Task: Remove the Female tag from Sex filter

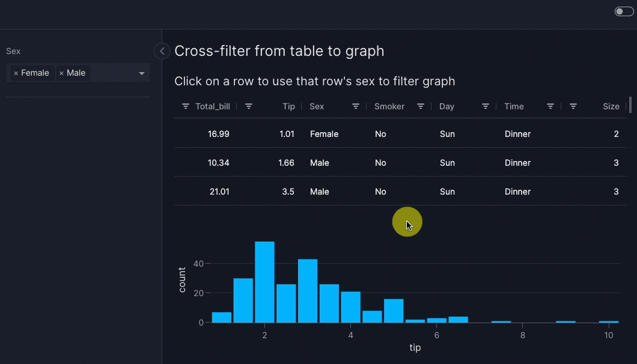Action: click(16, 73)
